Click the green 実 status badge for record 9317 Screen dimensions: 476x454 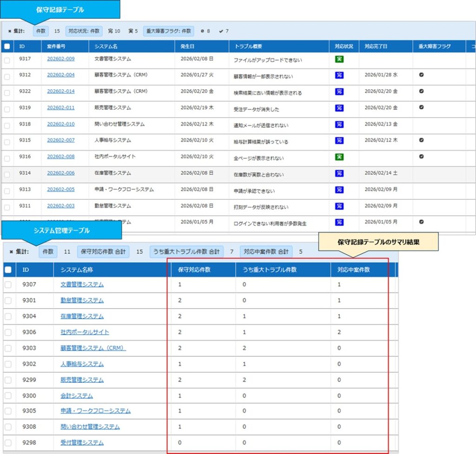[x=339, y=59]
